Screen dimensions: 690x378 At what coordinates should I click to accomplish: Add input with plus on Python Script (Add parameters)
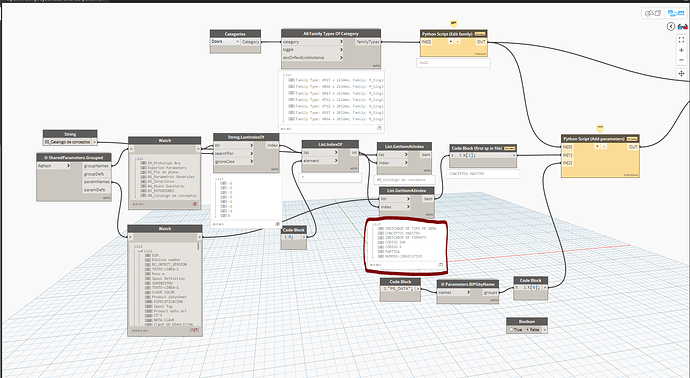[597, 147]
